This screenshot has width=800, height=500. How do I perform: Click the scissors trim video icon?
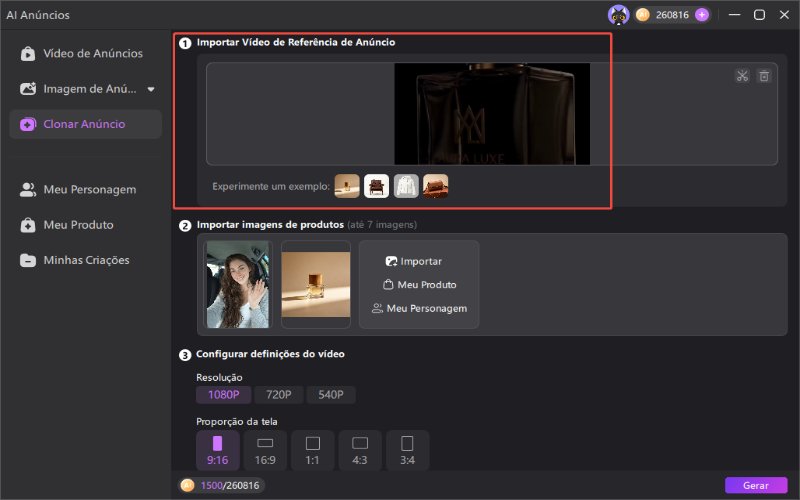(742, 76)
